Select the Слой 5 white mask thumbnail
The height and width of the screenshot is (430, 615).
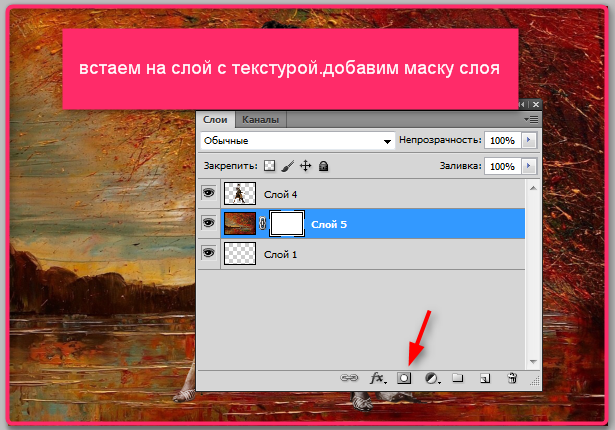[287, 224]
